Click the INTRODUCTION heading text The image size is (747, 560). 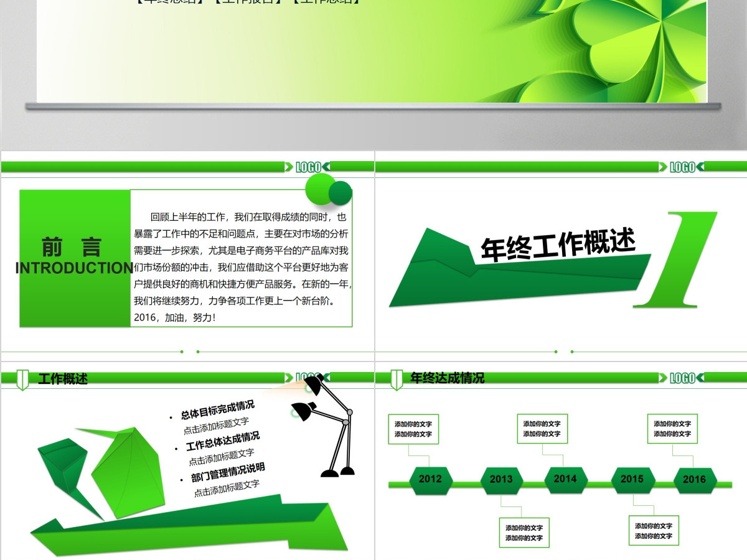click(75, 268)
